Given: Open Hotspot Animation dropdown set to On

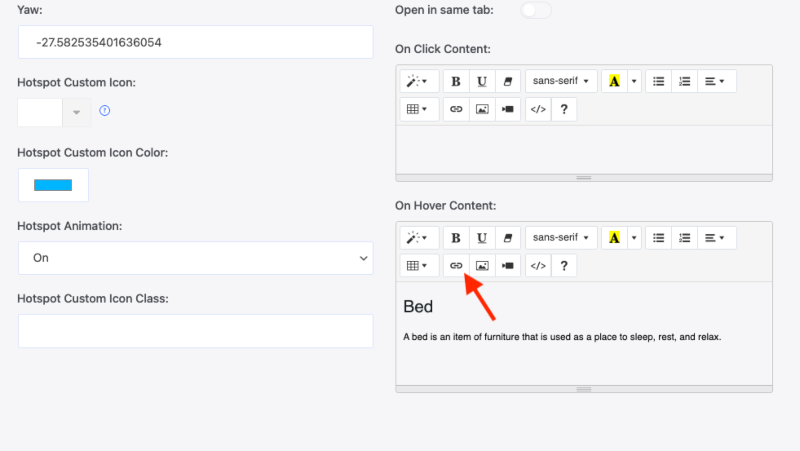Looking at the screenshot, I should coord(196,258).
